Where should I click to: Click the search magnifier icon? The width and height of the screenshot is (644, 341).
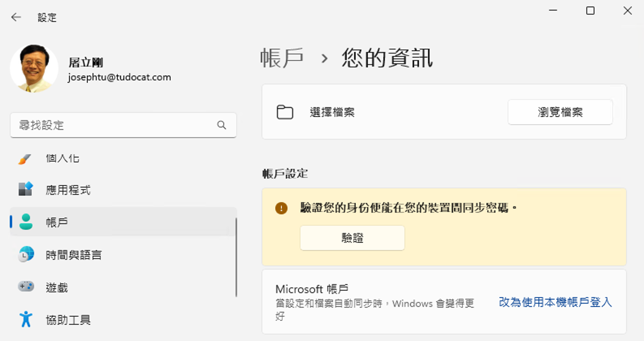[x=221, y=125]
